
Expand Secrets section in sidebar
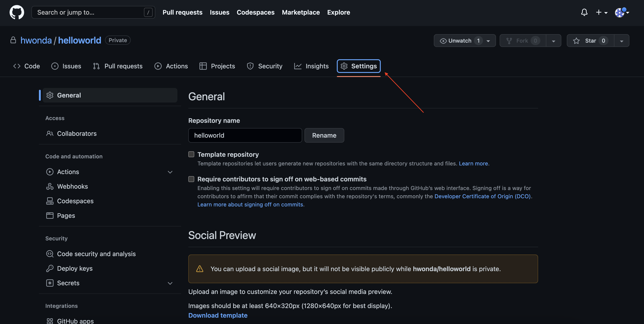[x=170, y=283]
